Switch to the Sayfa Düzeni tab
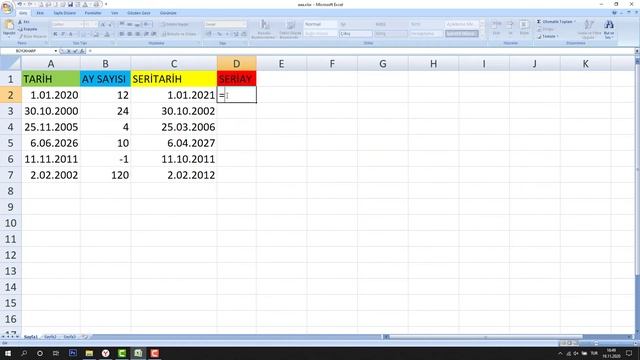Screen dimensions: 640x360 (64, 13)
